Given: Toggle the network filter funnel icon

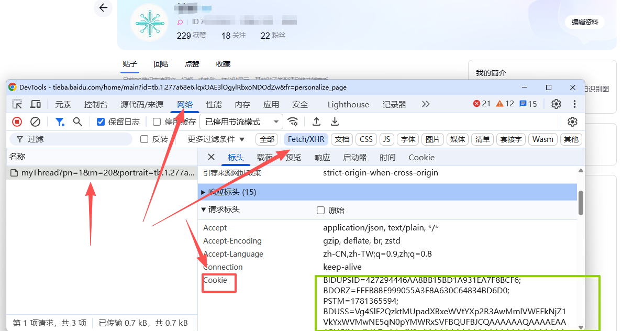Looking at the screenshot, I should tap(60, 122).
